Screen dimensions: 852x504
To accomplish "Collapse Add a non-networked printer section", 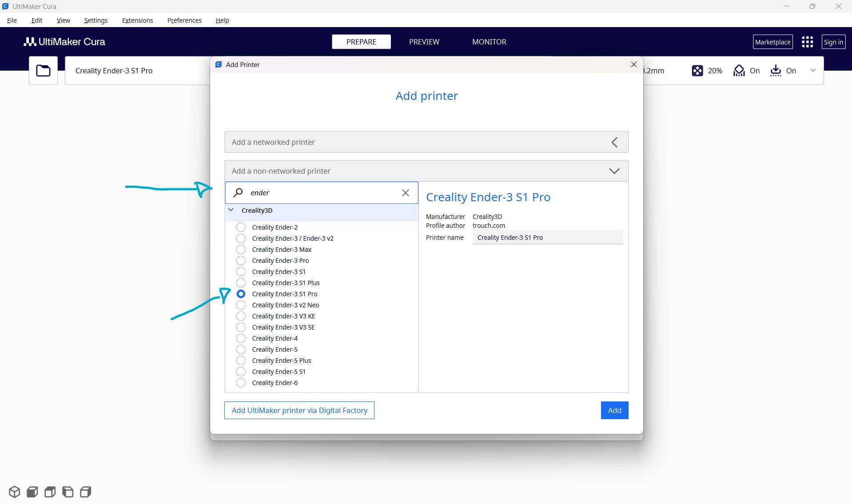I will click(x=426, y=171).
